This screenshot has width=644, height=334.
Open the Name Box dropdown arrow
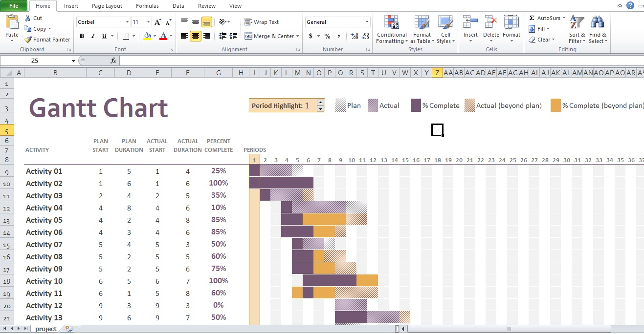tap(73, 61)
